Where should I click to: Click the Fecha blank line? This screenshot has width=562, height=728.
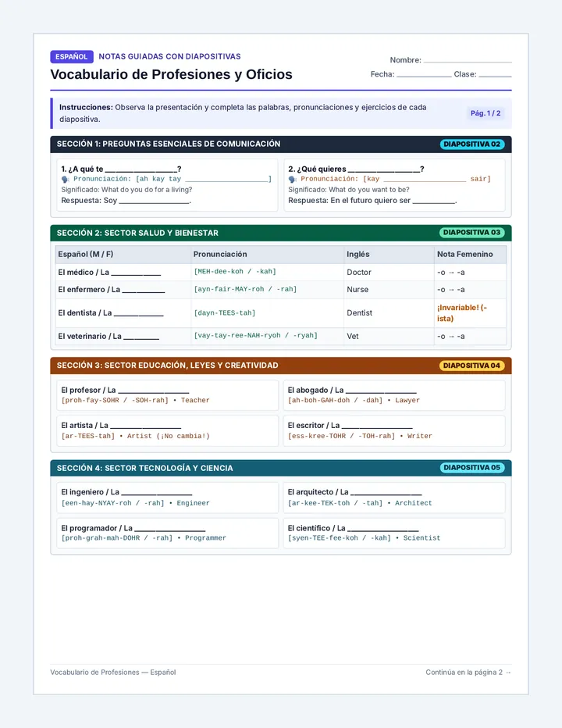point(424,76)
